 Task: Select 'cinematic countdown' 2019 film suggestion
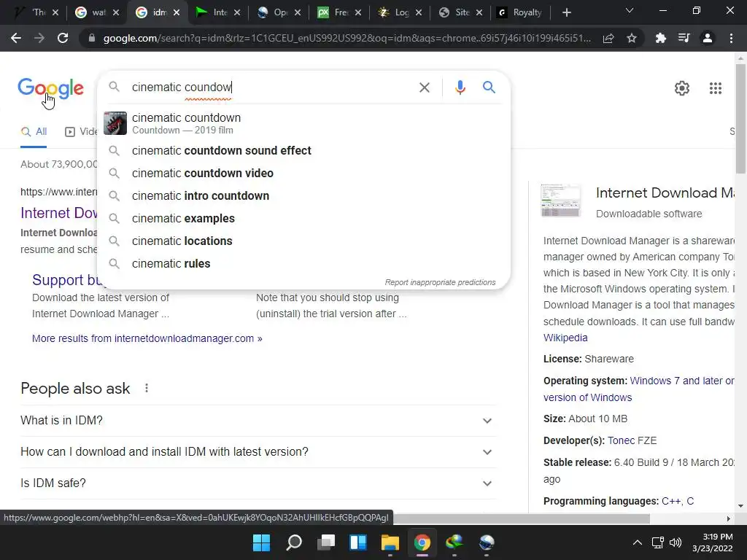coord(304,123)
